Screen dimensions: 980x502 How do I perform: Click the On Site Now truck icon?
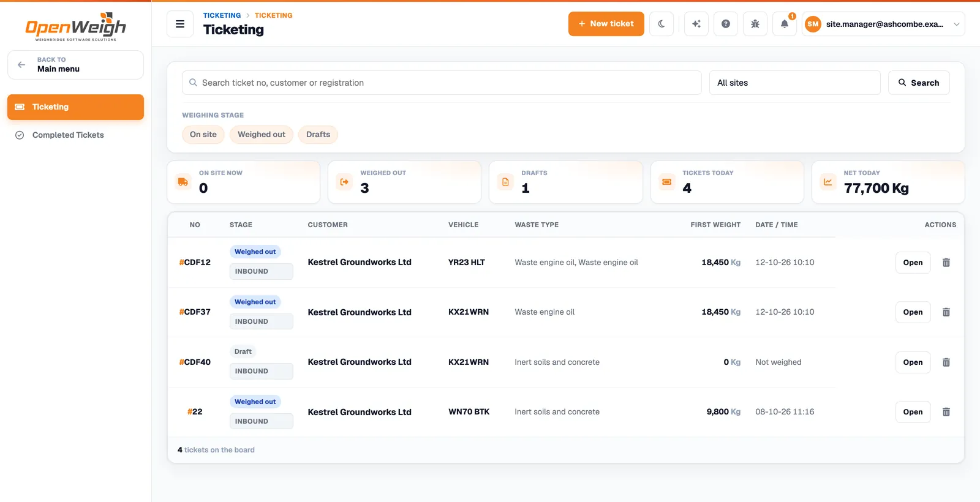coord(183,182)
